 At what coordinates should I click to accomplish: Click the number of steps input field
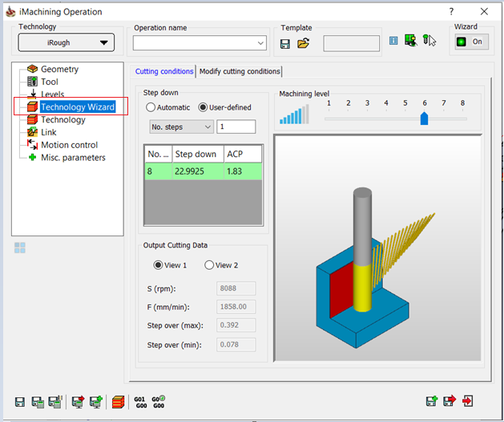click(x=236, y=127)
